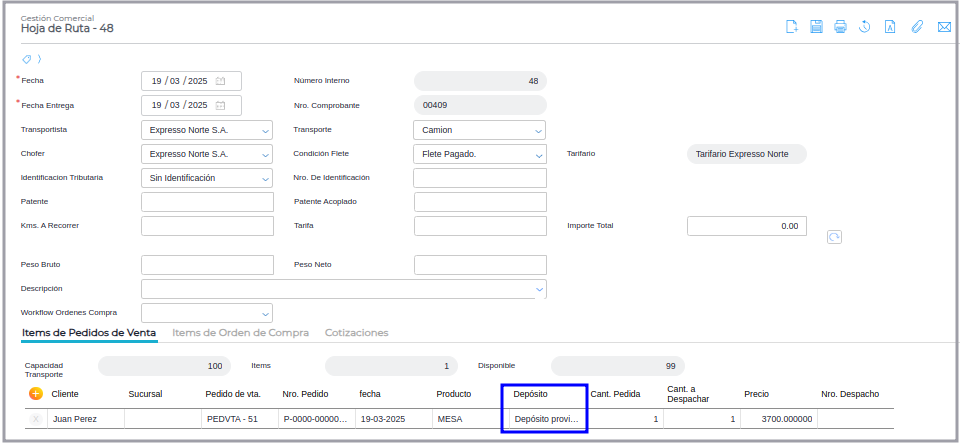Click the new document icon
960x444 pixels.
tap(791, 27)
